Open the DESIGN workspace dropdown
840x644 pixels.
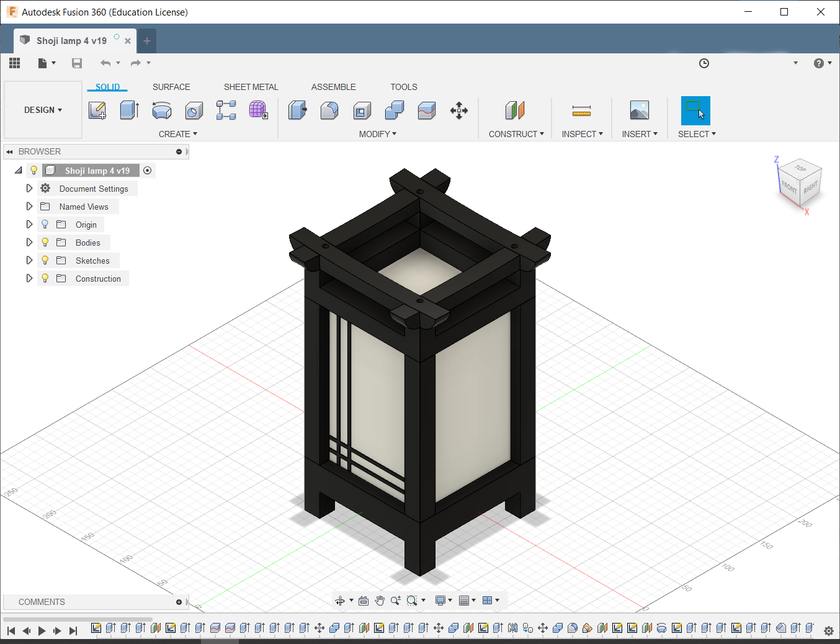coord(43,110)
